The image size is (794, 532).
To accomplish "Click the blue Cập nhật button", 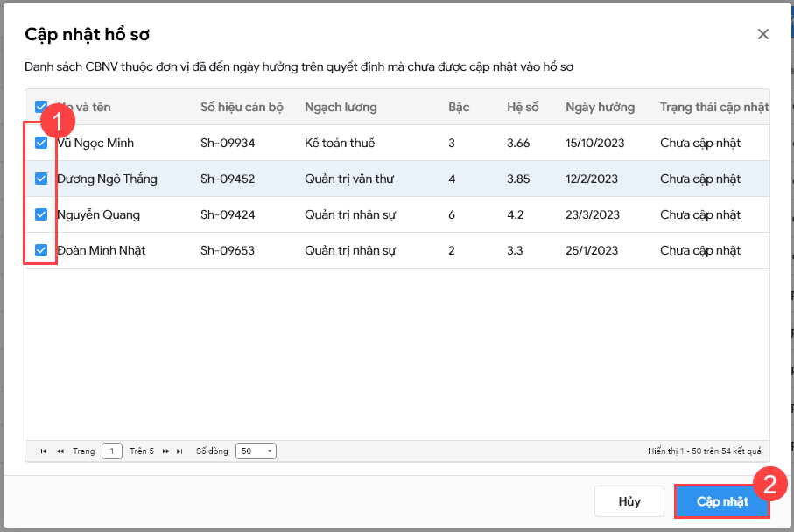I will point(722,501).
